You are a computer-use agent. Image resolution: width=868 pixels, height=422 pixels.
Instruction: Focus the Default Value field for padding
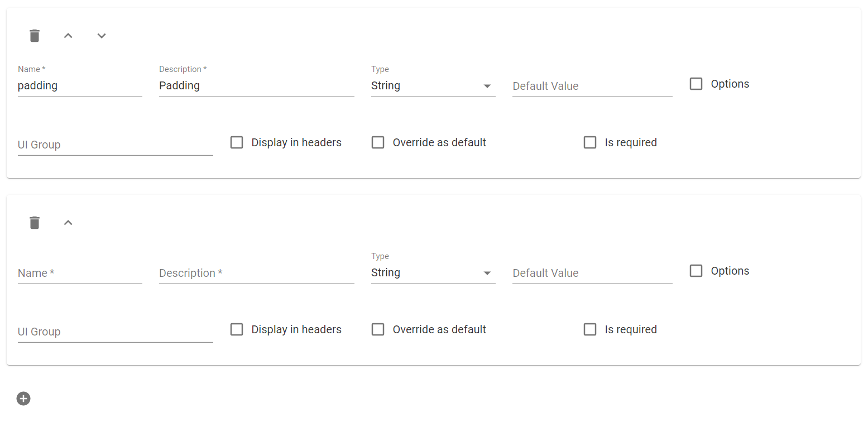pyautogui.click(x=592, y=87)
